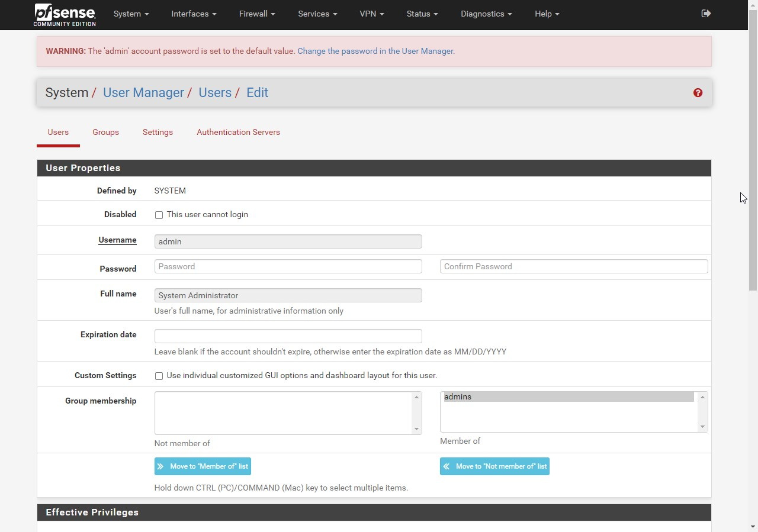This screenshot has height=532, width=758.
Task: Open the VPN menu
Action: [x=372, y=14]
